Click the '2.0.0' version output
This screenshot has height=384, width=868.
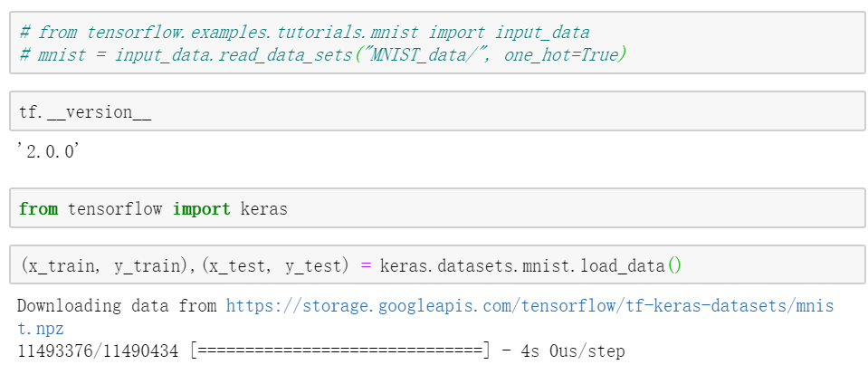[49, 152]
